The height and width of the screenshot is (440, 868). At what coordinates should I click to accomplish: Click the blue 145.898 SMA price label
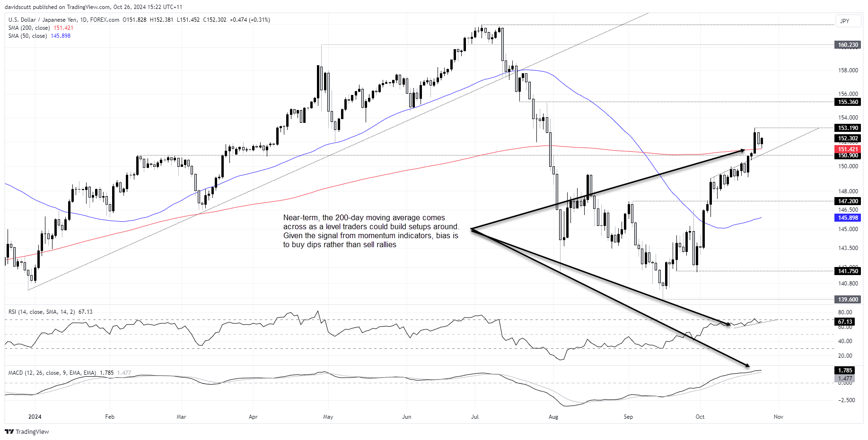coord(848,218)
